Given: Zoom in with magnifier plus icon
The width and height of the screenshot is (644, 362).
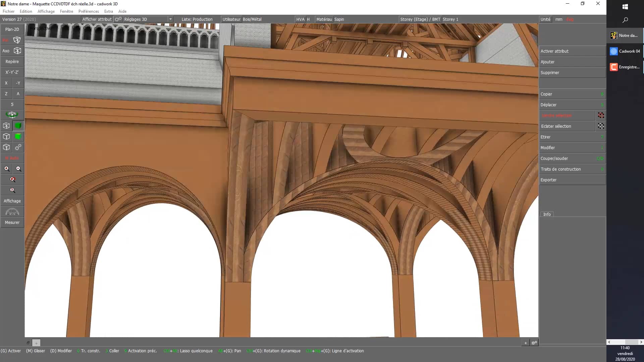Looking at the screenshot, I should pyautogui.click(x=7, y=169).
